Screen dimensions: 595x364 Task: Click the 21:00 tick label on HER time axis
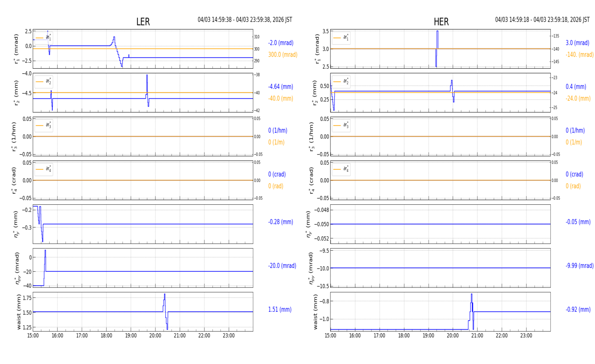[x=477, y=336]
